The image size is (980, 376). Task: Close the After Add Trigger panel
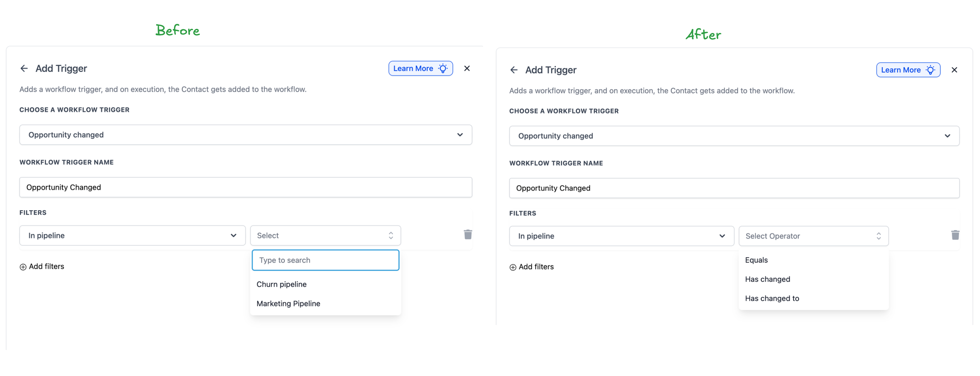[955, 70]
